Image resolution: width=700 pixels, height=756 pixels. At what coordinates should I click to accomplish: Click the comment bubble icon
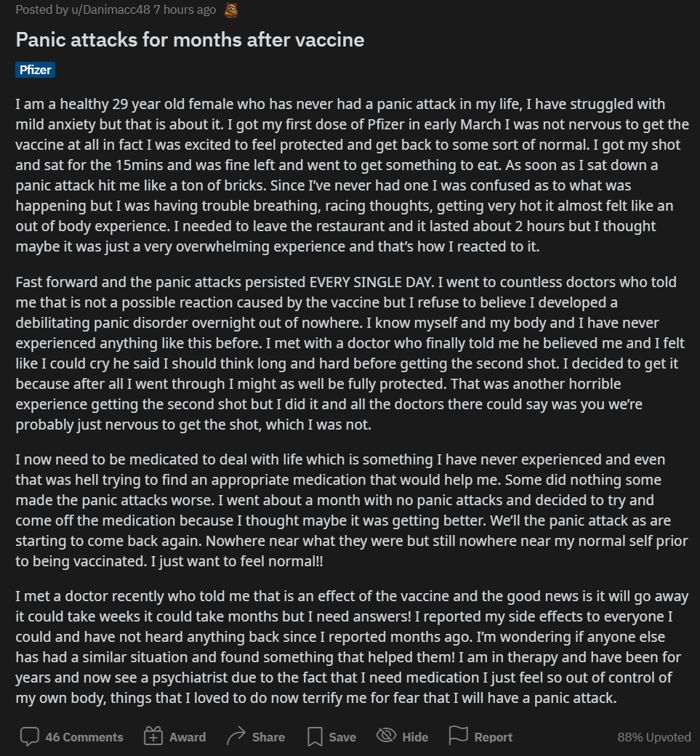29,736
